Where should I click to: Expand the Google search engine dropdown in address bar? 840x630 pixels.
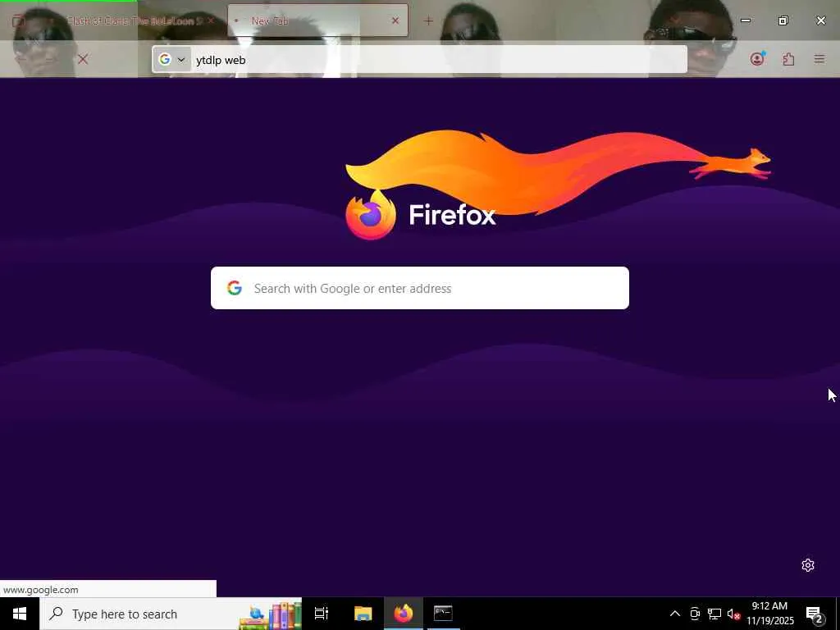click(x=172, y=59)
